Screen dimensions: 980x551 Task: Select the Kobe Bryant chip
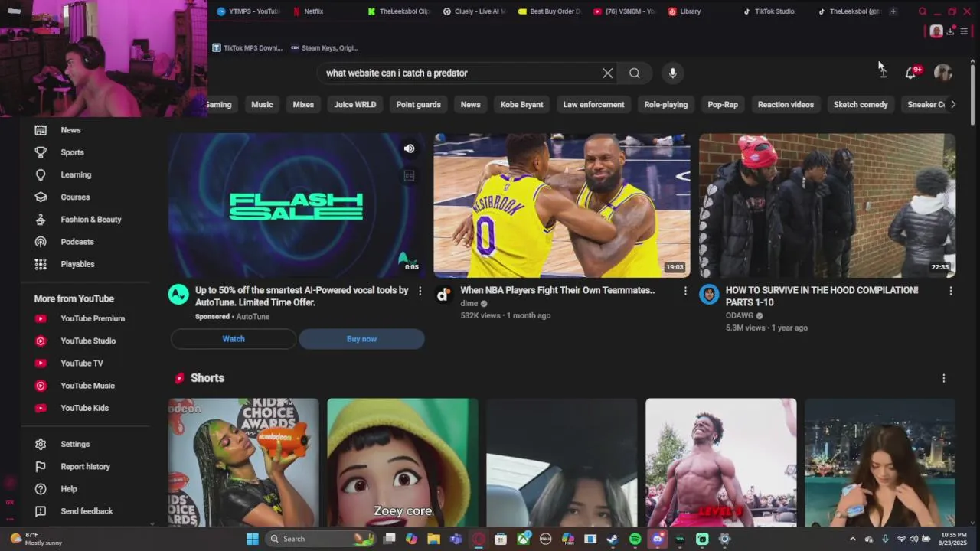pyautogui.click(x=521, y=104)
